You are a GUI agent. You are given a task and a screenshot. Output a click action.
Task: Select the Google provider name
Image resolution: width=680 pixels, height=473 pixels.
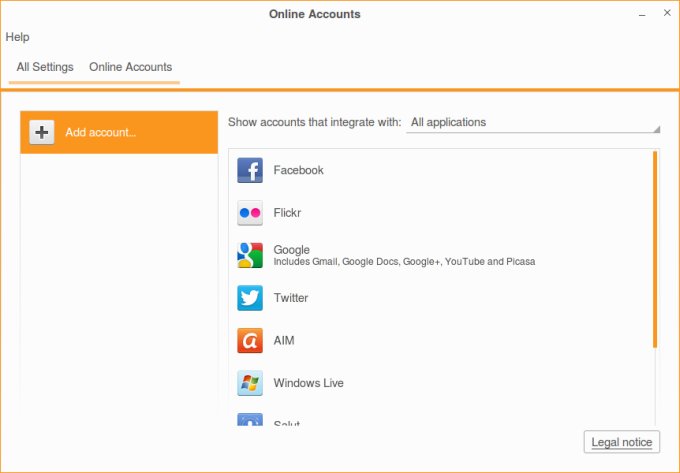coord(291,250)
